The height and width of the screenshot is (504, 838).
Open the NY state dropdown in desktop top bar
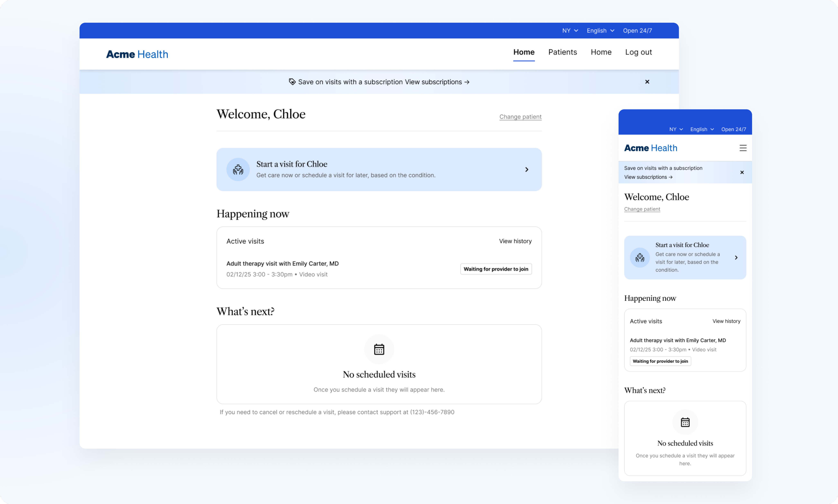[x=570, y=30]
